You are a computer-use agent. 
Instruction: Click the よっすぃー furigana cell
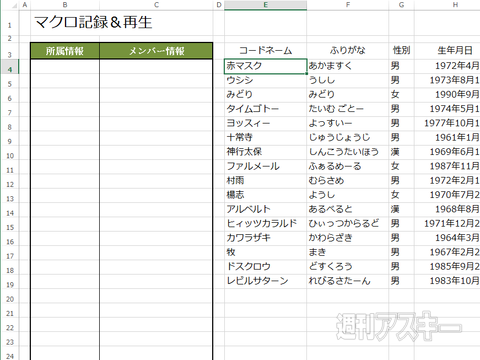[348, 123]
